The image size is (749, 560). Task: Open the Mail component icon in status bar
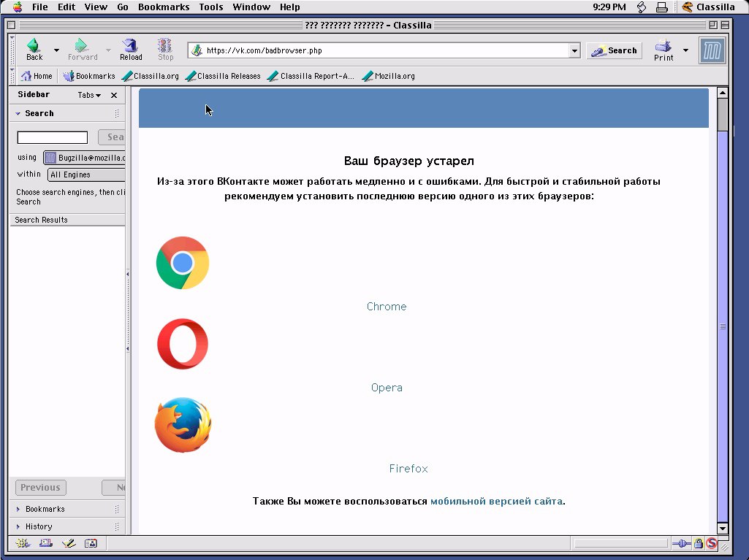click(46, 542)
